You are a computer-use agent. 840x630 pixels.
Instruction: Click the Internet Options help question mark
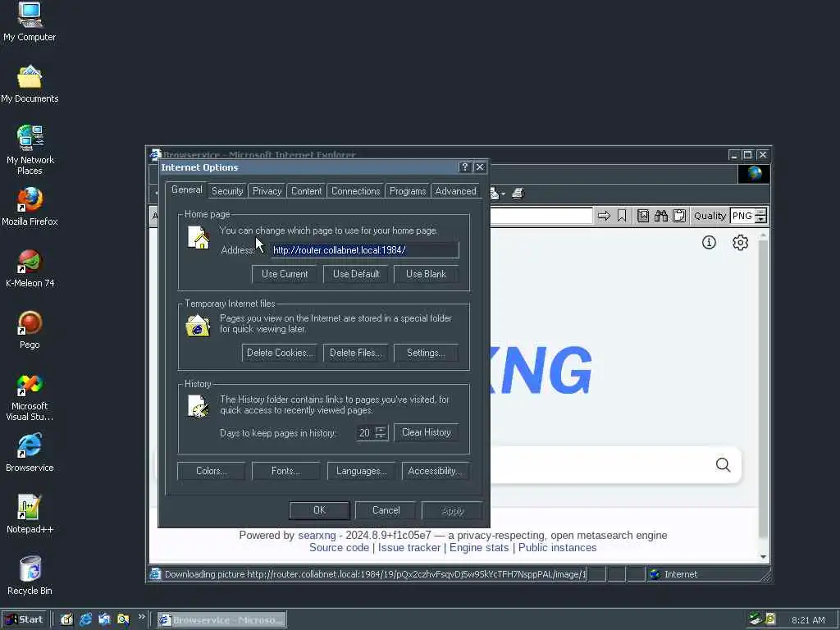[464, 167]
